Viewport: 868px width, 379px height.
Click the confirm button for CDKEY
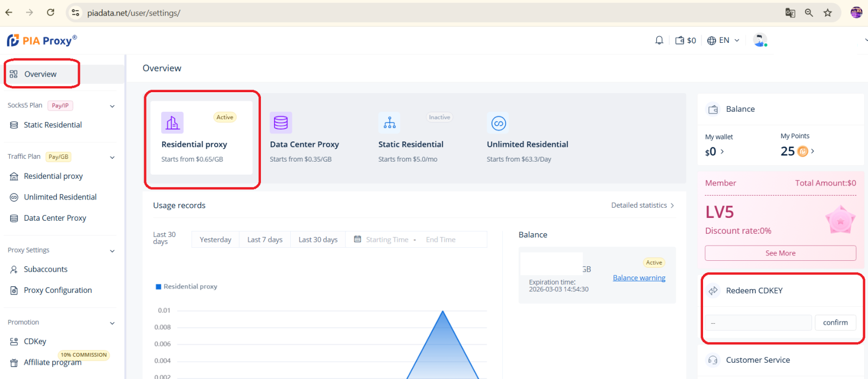[835, 323]
